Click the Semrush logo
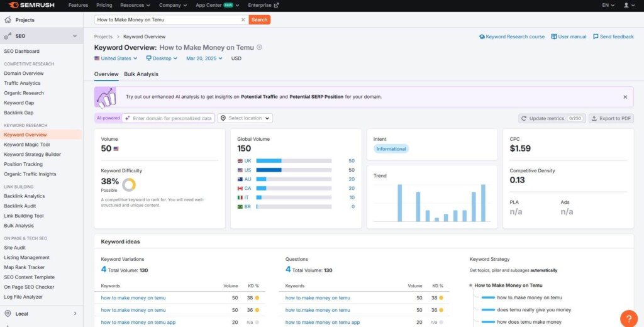This screenshot has height=327, width=644. 31,5
